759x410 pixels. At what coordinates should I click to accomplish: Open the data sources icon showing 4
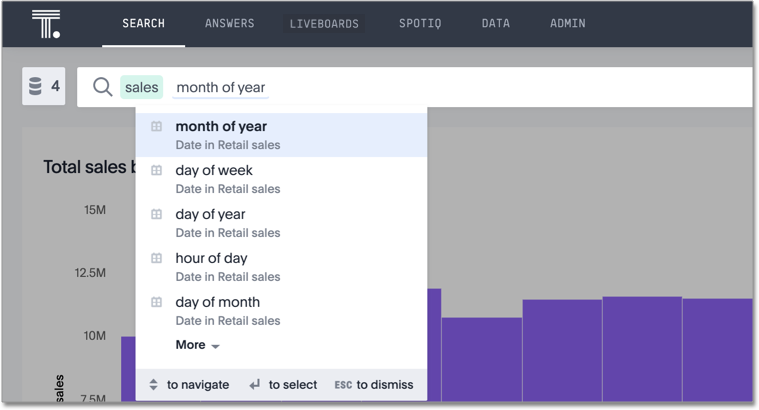click(x=44, y=87)
